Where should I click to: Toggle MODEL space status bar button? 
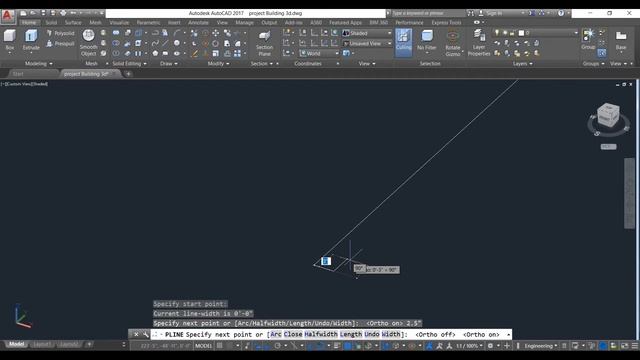pyautogui.click(x=203, y=346)
